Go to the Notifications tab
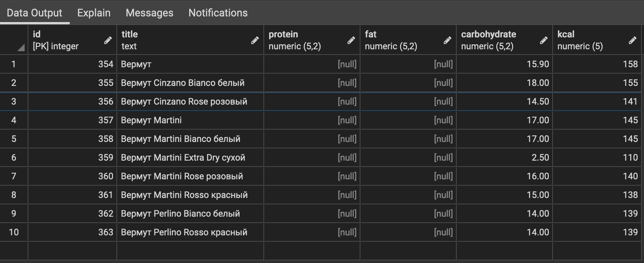Screen dimensions: 644x263 [218, 13]
